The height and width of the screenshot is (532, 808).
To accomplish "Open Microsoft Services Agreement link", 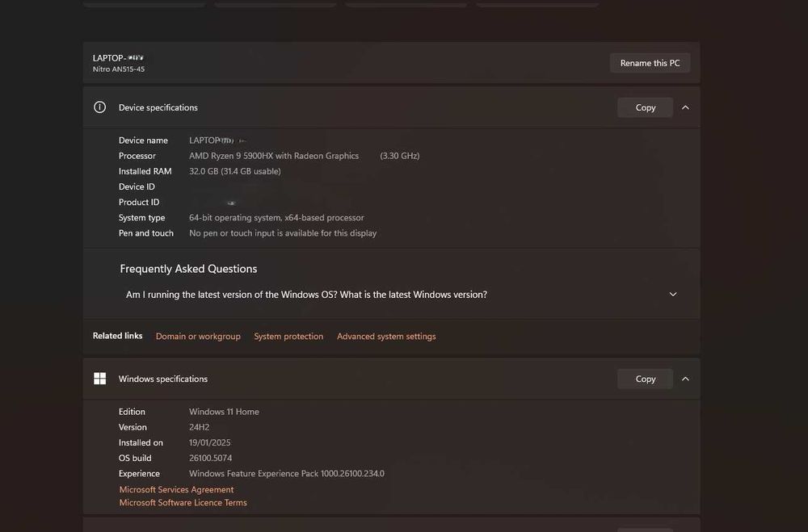I will [176, 489].
